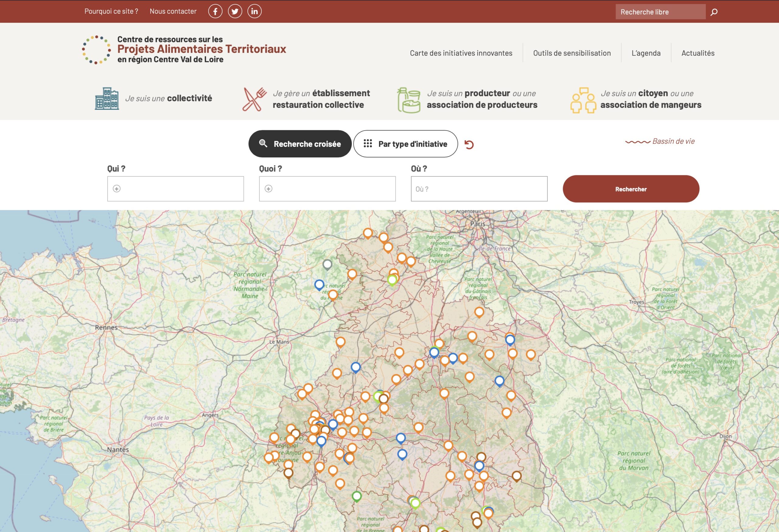Open the L'agenda menu item
The image size is (779, 532).
pos(646,53)
